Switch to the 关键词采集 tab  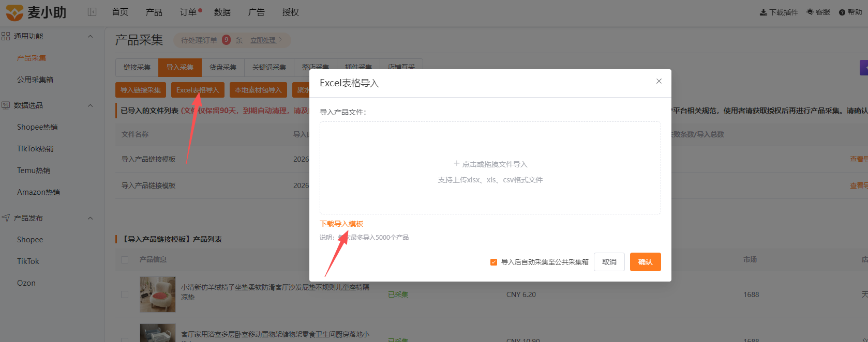pos(269,67)
